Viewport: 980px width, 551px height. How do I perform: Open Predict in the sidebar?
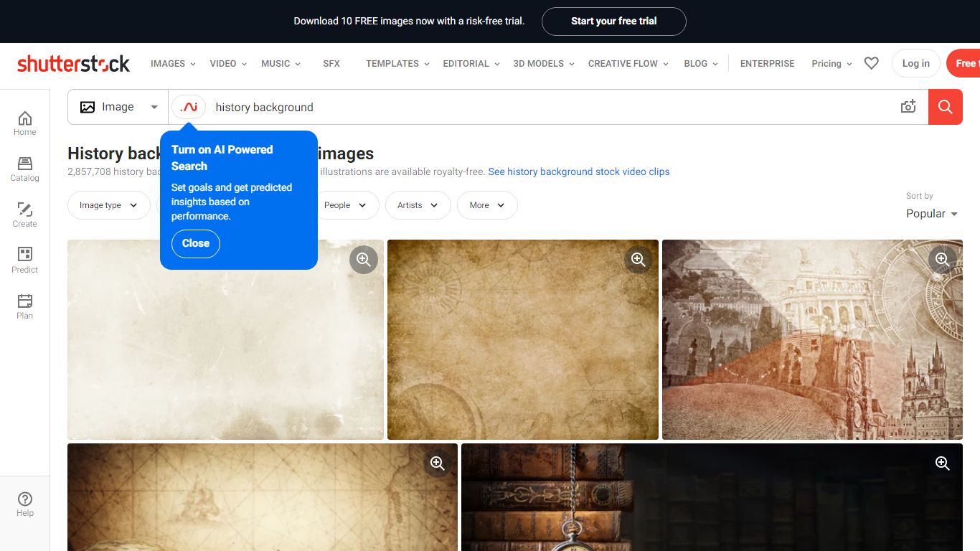click(x=25, y=261)
